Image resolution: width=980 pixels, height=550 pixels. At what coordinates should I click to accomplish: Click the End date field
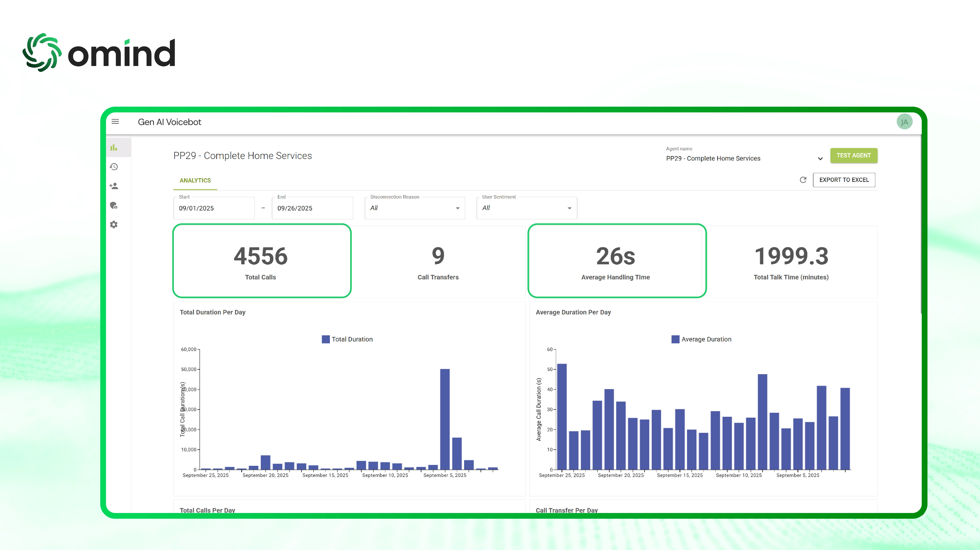tap(312, 208)
